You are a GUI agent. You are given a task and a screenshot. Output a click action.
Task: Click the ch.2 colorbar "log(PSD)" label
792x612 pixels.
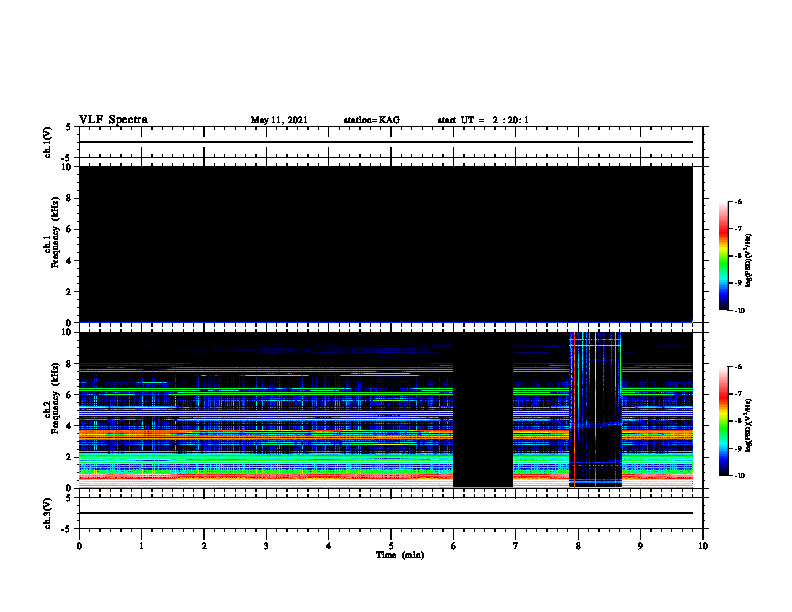tap(748, 425)
